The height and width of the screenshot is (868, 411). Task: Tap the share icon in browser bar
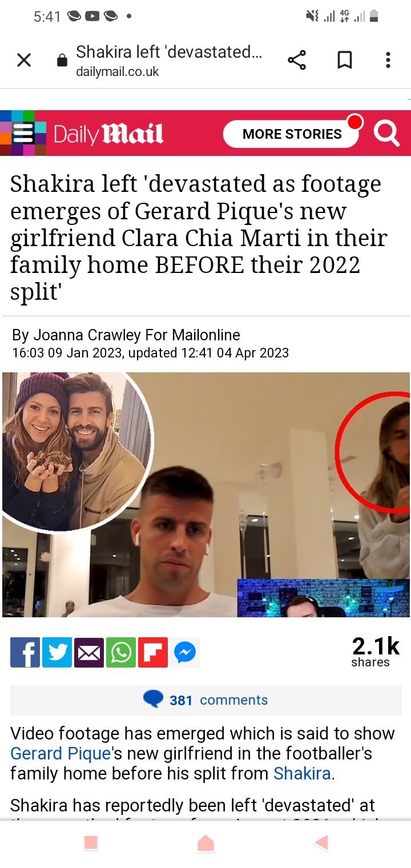(296, 60)
